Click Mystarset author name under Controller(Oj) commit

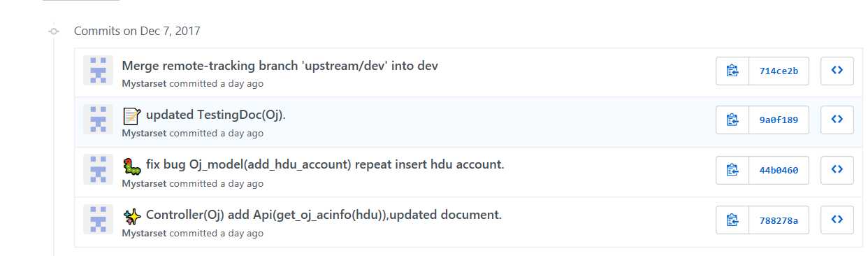[x=144, y=233]
